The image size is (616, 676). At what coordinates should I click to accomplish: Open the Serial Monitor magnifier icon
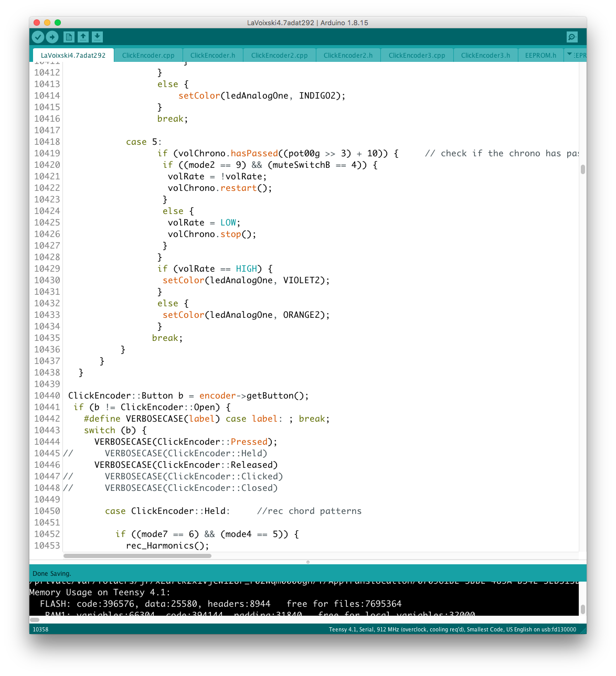[572, 37]
